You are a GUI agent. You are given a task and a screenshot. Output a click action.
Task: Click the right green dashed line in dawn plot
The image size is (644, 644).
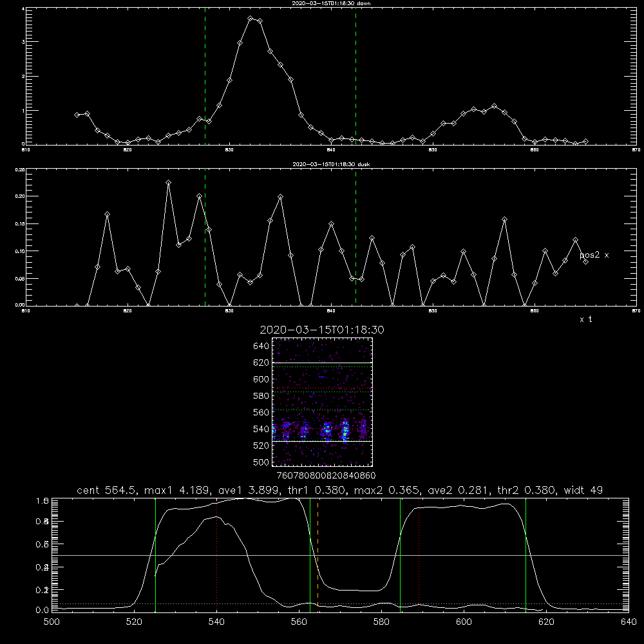point(355,76)
